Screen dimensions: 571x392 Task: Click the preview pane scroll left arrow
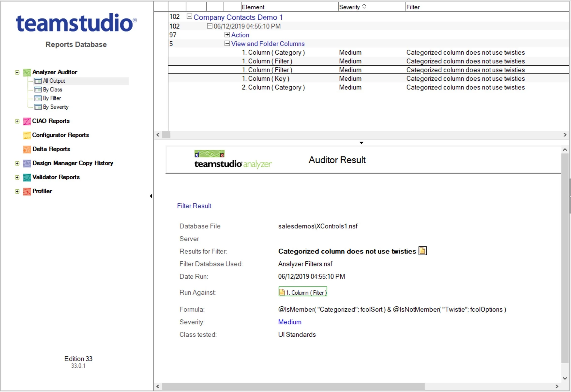point(158,386)
